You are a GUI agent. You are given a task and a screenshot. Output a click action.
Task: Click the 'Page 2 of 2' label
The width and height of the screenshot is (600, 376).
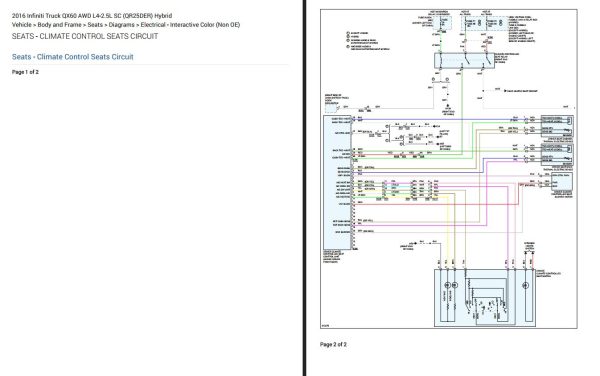pyautogui.click(x=333, y=344)
